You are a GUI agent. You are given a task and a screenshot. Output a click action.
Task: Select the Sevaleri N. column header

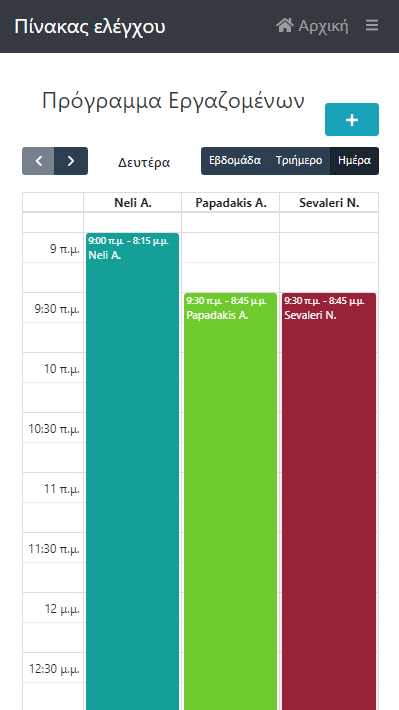click(329, 203)
